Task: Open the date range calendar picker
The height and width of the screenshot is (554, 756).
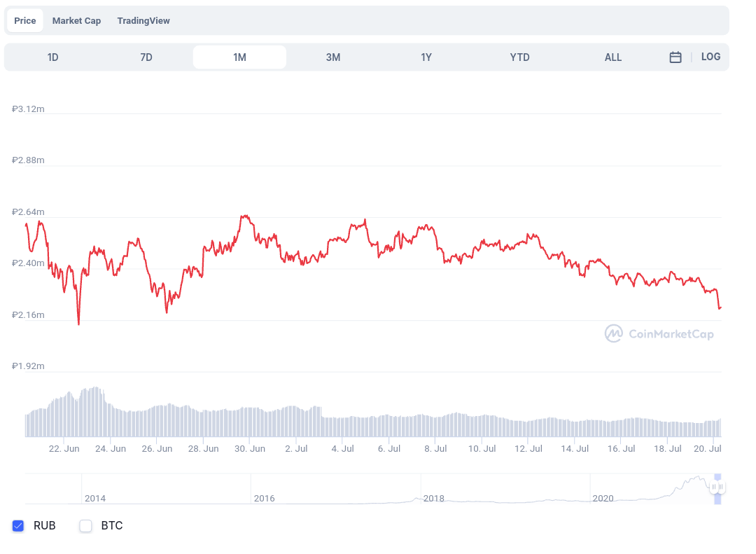Action: click(675, 57)
